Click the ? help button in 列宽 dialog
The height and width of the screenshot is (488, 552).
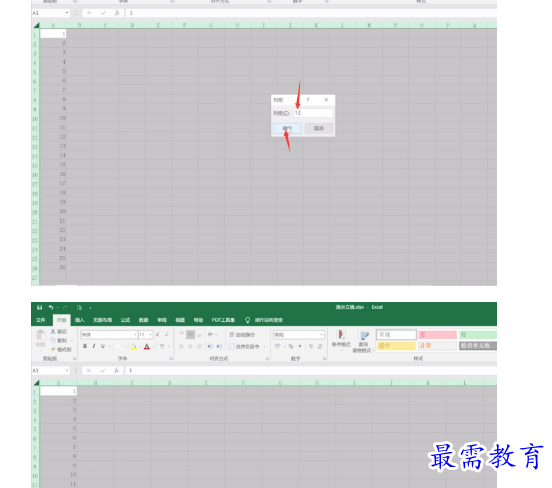[x=308, y=100]
